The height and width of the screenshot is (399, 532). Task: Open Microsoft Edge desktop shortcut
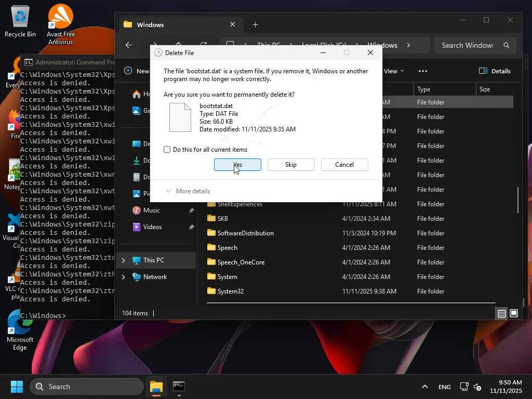coord(20,331)
